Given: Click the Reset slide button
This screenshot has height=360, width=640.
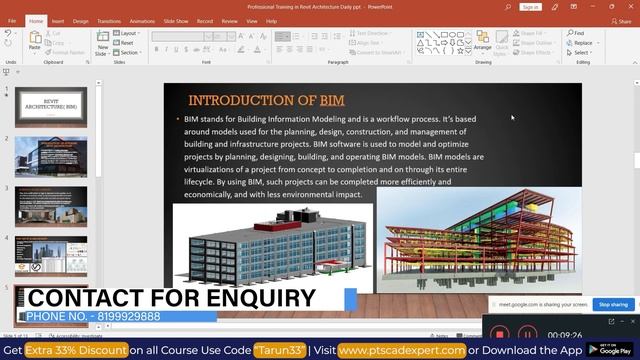Looking at the screenshot, I should 123,43.
